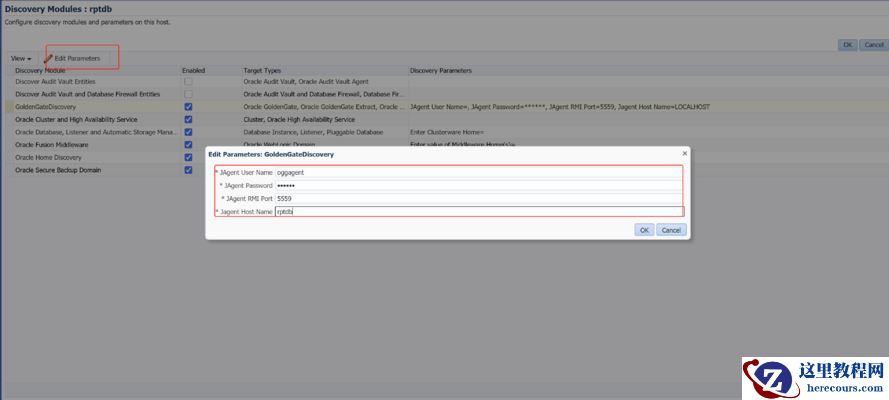Select Oracle Secure Backup Domain row
This screenshot has height=400, width=889.
(x=58, y=170)
